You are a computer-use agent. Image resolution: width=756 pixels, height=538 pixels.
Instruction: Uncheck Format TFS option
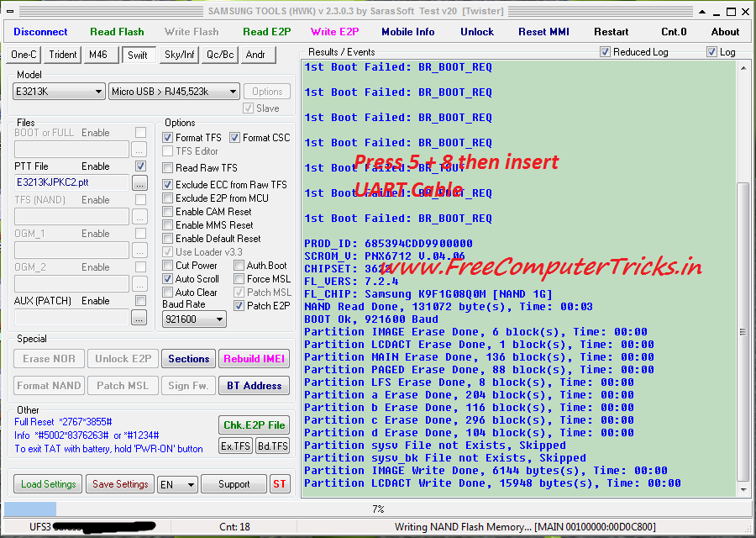point(167,138)
